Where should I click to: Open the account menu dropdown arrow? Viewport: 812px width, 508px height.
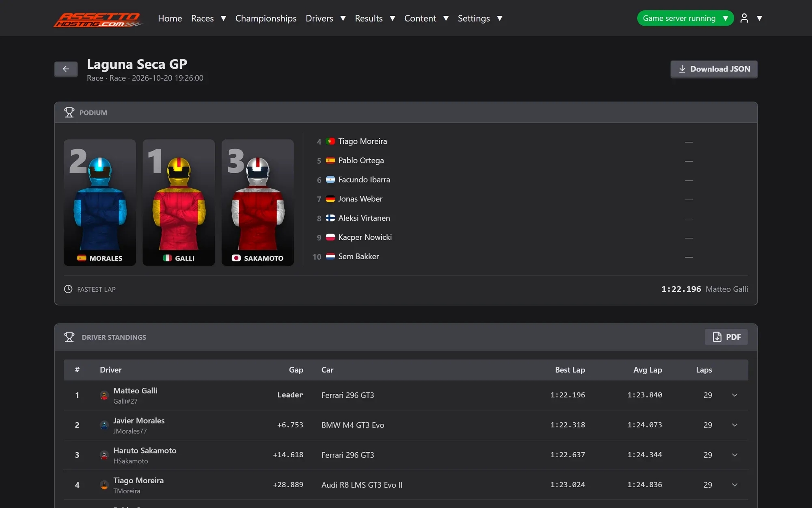click(x=759, y=18)
